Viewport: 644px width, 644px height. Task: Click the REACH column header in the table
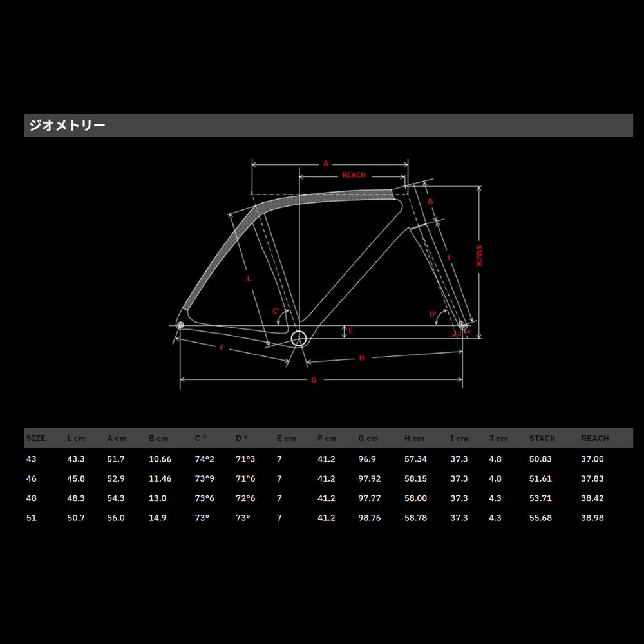(x=594, y=439)
